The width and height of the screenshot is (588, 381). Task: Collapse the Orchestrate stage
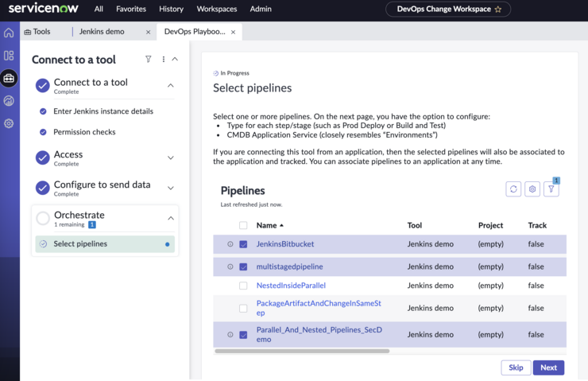171,218
